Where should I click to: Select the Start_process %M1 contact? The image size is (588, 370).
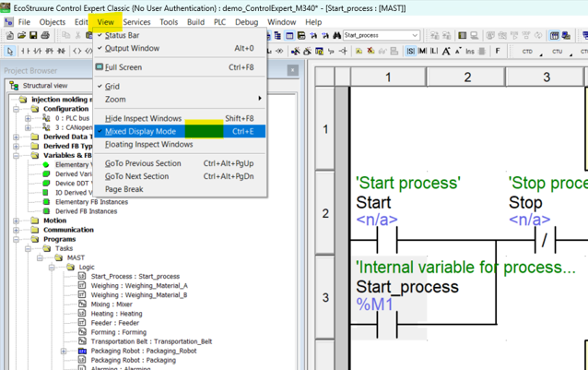[387, 324]
